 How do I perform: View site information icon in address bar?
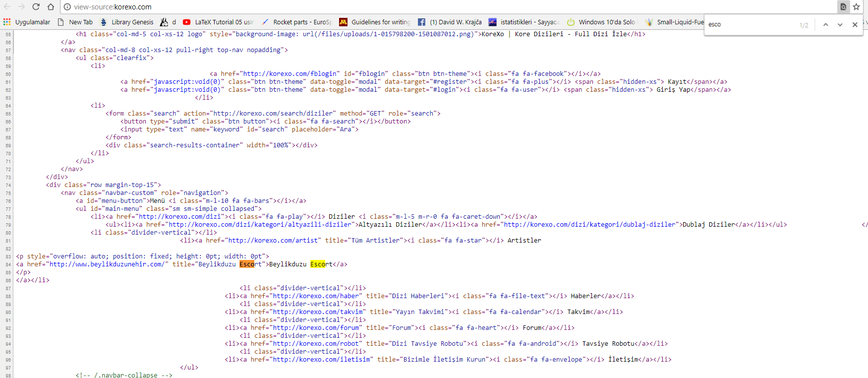pos(67,7)
